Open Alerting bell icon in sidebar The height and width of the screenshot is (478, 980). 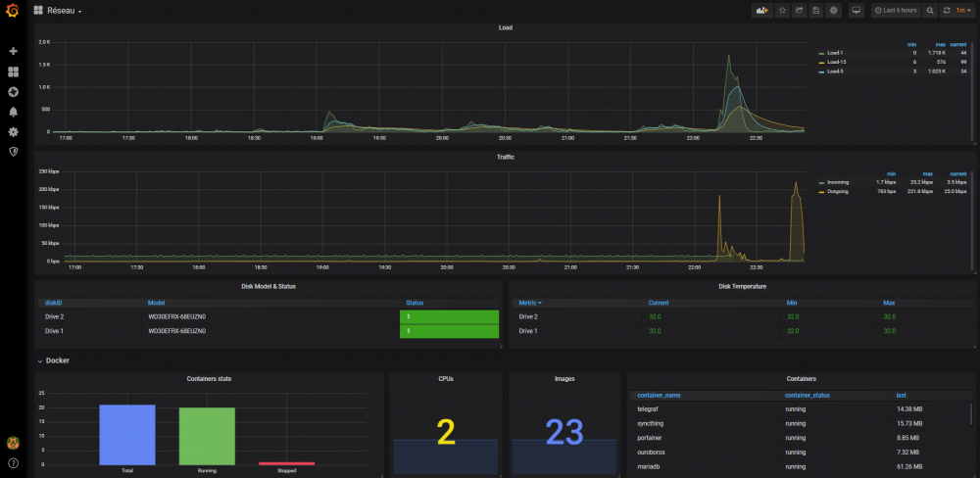coord(13,112)
